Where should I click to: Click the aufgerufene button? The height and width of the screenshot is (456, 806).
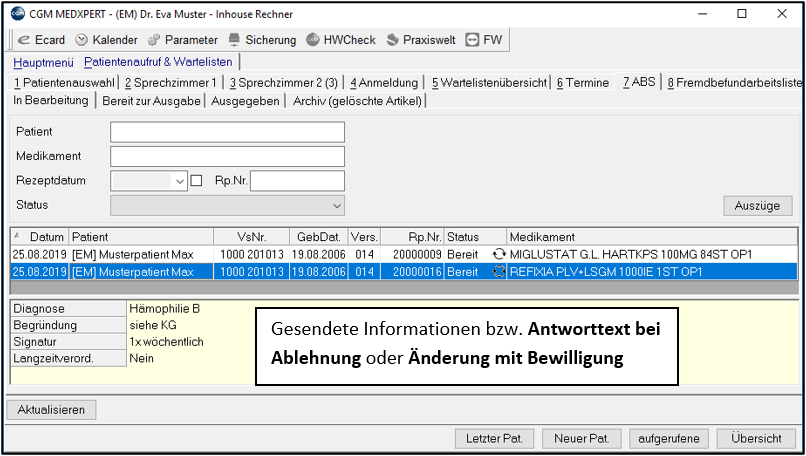669,439
